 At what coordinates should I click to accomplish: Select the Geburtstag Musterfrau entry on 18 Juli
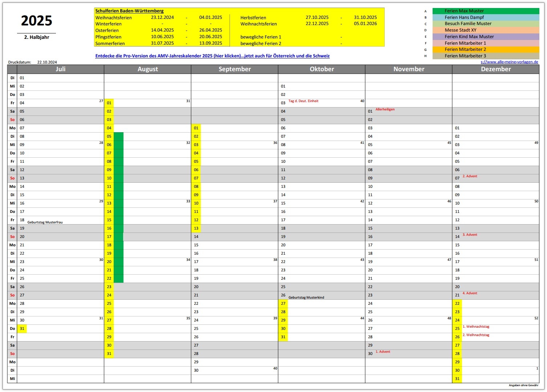pos(45,222)
